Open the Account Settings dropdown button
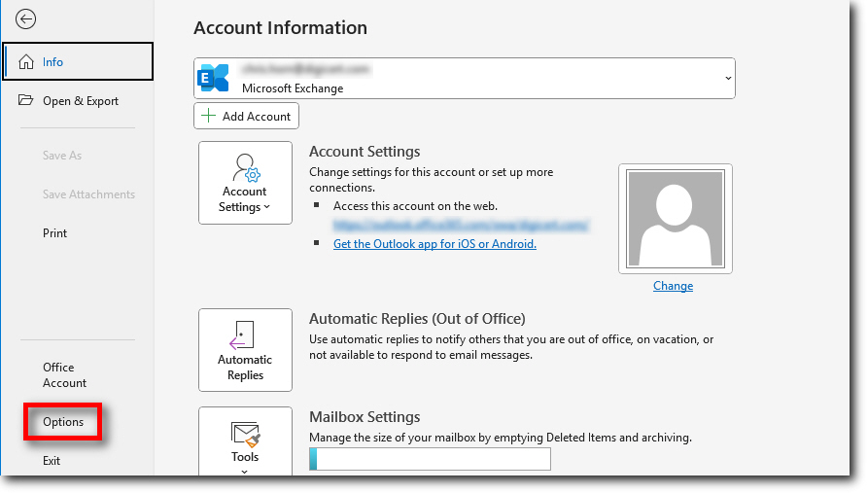Viewport: 868px width, 493px height. coord(245,183)
